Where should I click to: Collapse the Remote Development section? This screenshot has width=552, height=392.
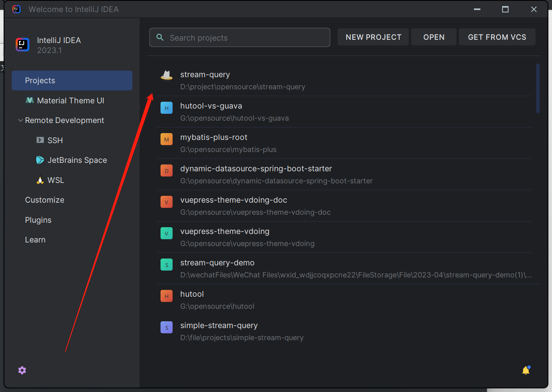21,120
